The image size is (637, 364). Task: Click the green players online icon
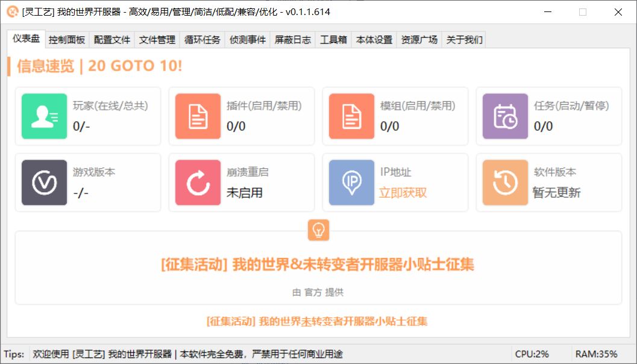coord(44,116)
